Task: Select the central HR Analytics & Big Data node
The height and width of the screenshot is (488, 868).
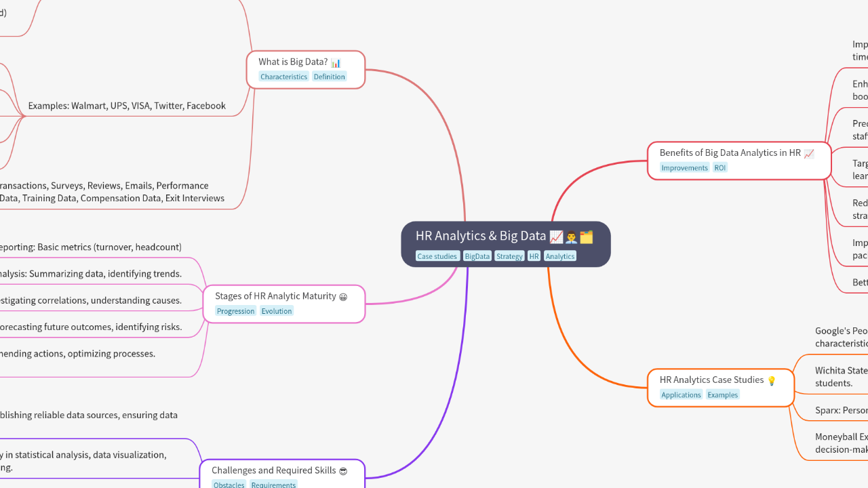Action: 506,244
